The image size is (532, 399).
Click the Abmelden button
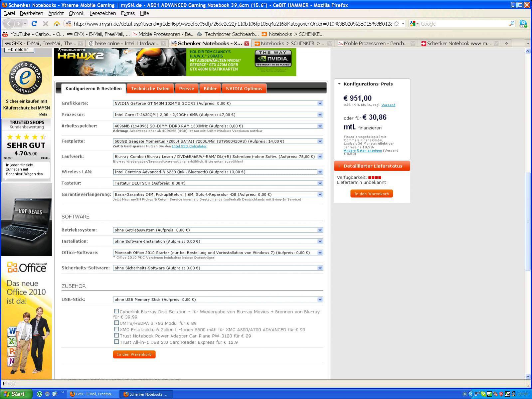pyautogui.click(x=18, y=50)
